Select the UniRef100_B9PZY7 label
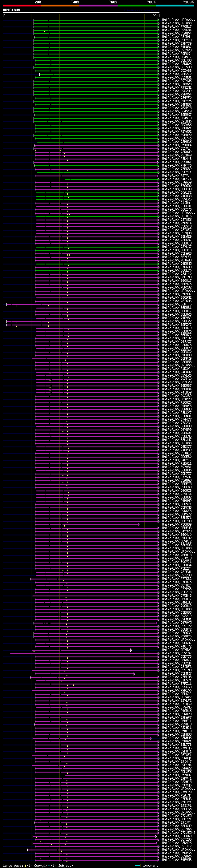 coord(177,325)
